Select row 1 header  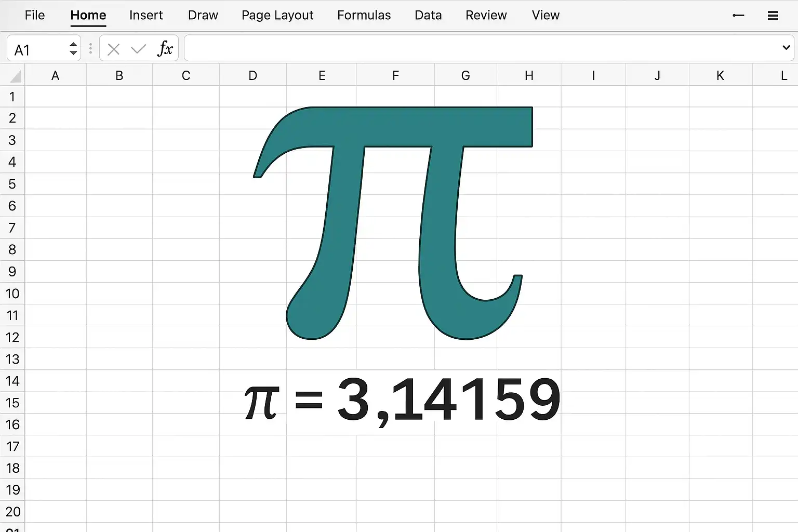pos(12,97)
